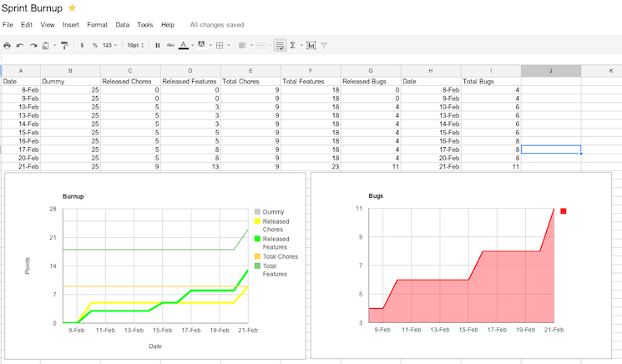This screenshot has height=364, width=622.
Task: Star the Sprint Burnup document
Action: coord(72,8)
